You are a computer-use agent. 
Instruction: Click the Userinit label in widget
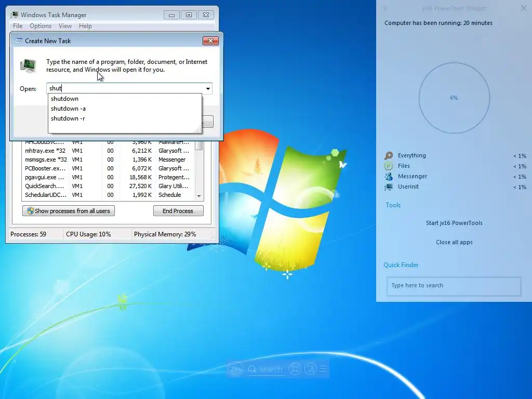click(x=408, y=187)
